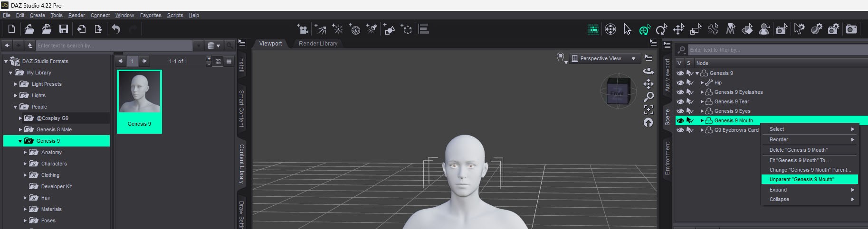The height and width of the screenshot is (229, 868).
Task: Toggle visibility eye for Genesis 9 Mouth
Action: point(680,120)
